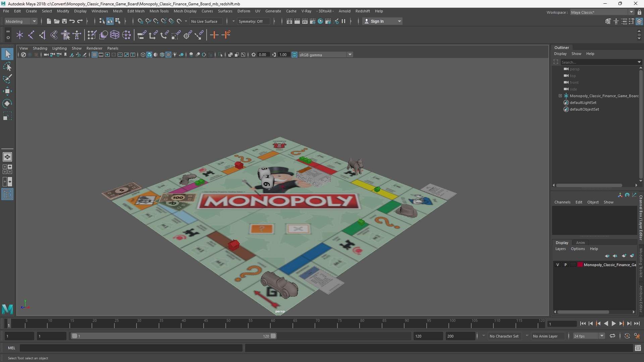Click the Save Scene icon

click(x=64, y=21)
